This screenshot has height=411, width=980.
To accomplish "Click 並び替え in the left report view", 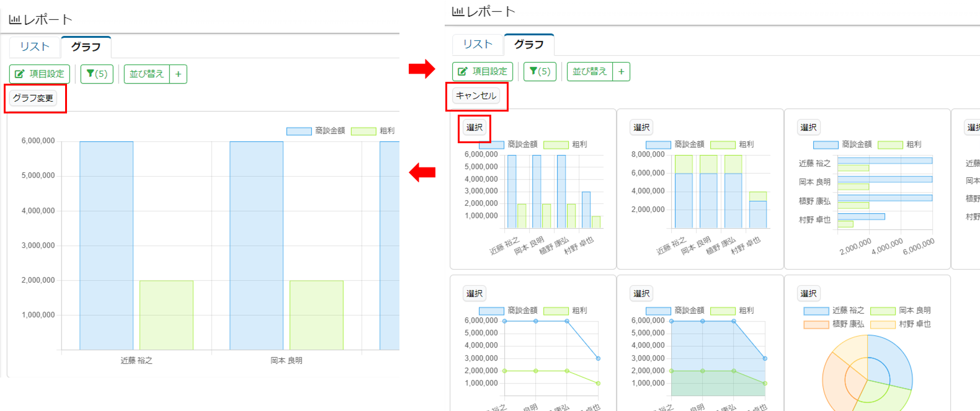I will 147,74.
